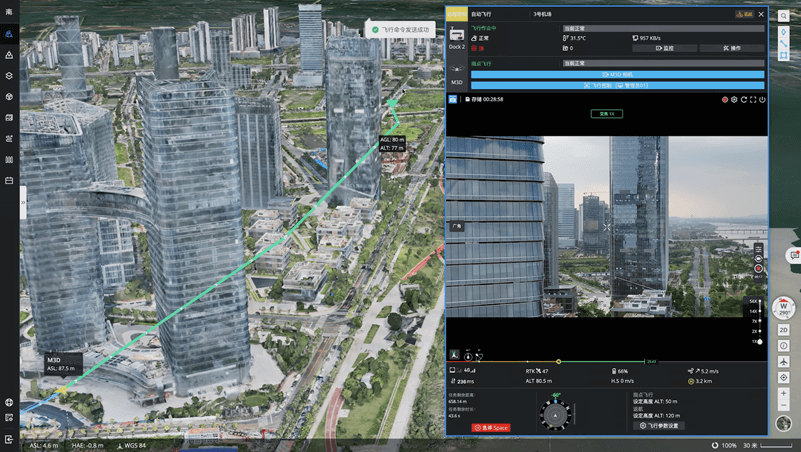Viewport: 801px width, 452px height.
Task: Center map on aircraft using plane icon
Action: coord(784,361)
